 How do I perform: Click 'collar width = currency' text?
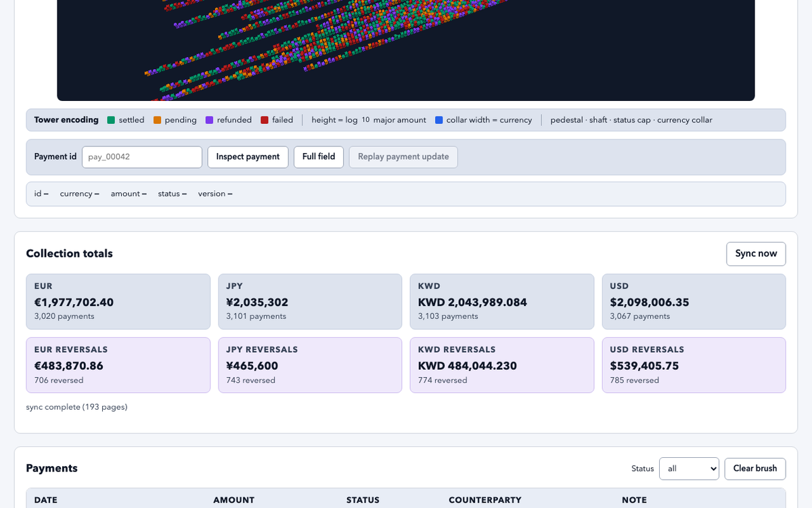pyautogui.click(x=489, y=120)
